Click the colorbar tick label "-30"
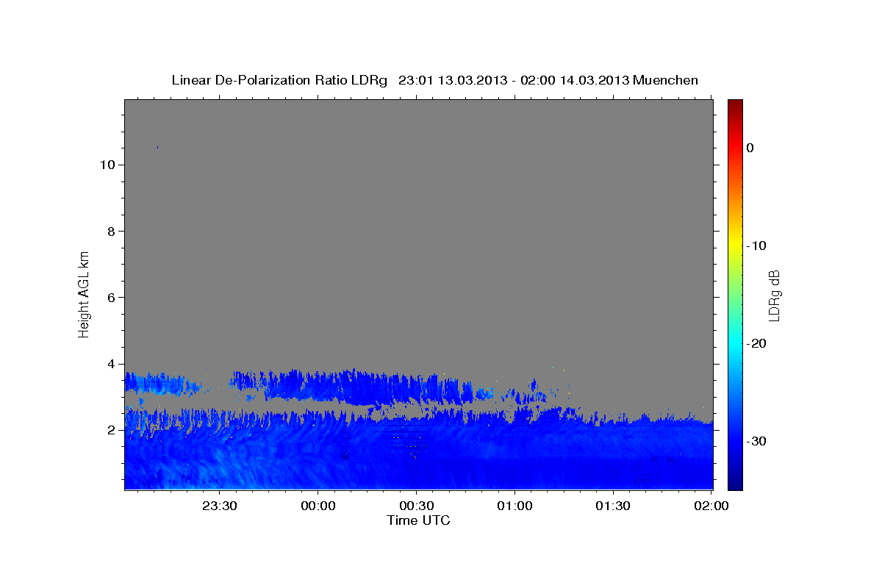Image resolution: width=882 pixels, height=588 pixels. (756, 441)
